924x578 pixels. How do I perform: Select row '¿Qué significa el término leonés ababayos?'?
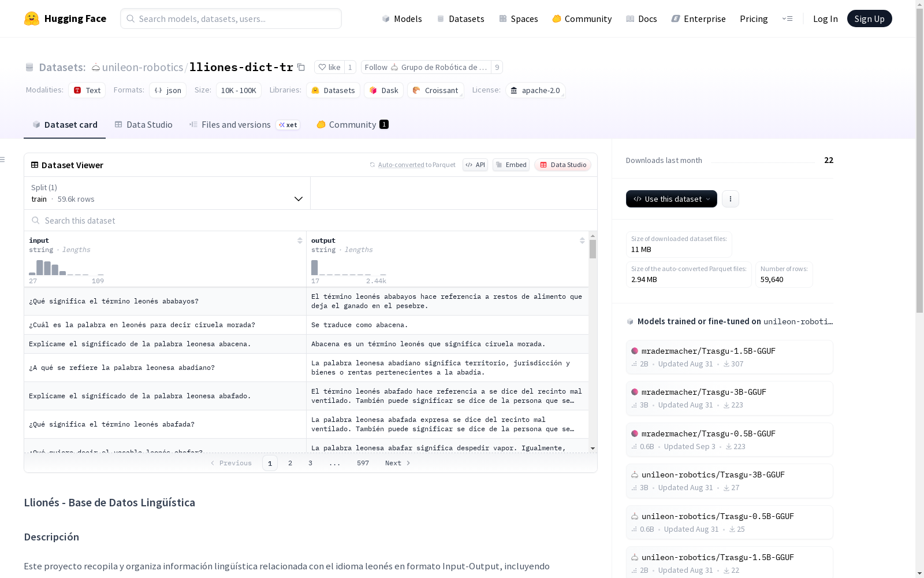306,301
